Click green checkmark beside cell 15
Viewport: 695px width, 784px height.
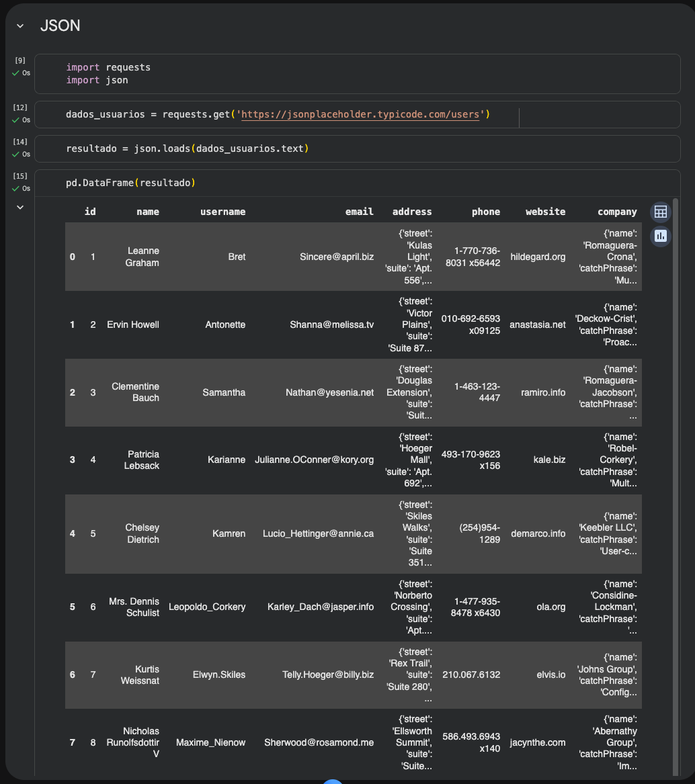(15, 188)
